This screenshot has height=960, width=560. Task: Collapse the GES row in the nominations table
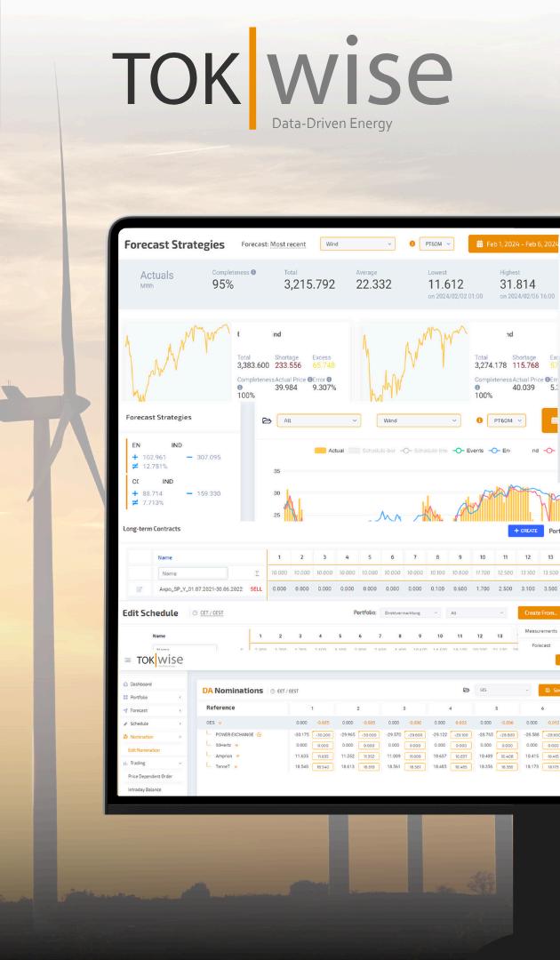pyautogui.click(x=220, y=723)
